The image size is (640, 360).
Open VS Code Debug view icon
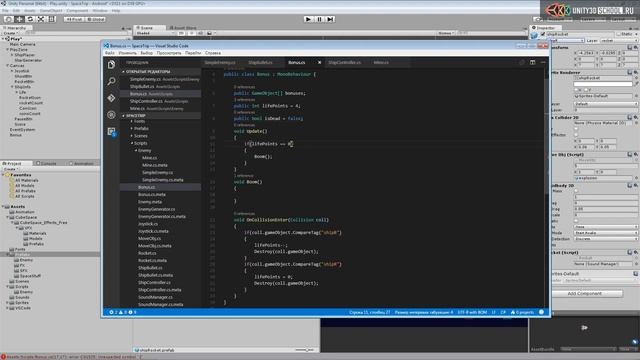[111, 115]
